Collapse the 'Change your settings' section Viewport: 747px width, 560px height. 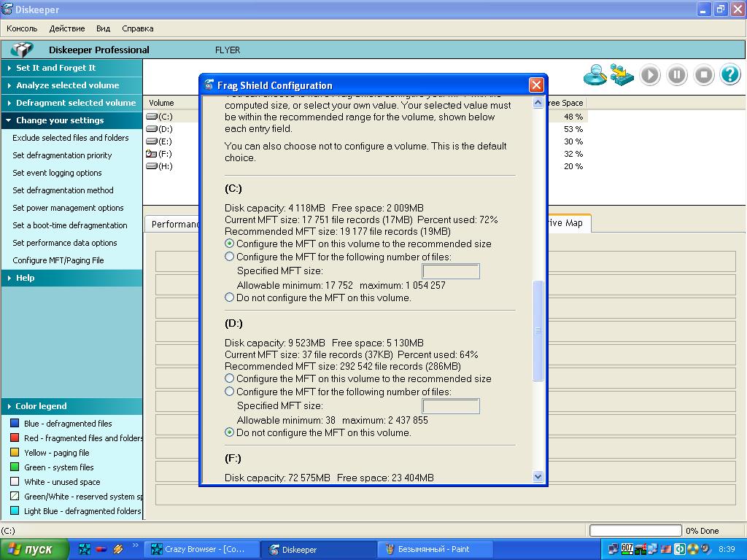(x=71, y=120)
